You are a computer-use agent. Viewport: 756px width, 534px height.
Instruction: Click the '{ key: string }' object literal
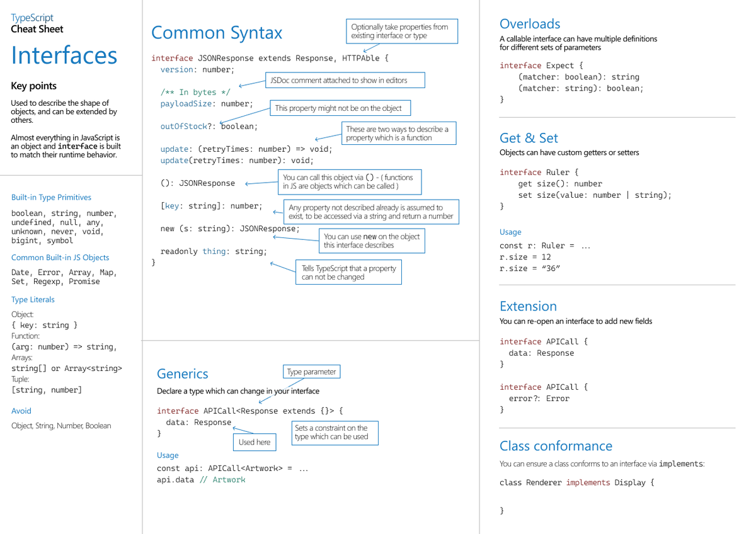click(x=45, y=326)
